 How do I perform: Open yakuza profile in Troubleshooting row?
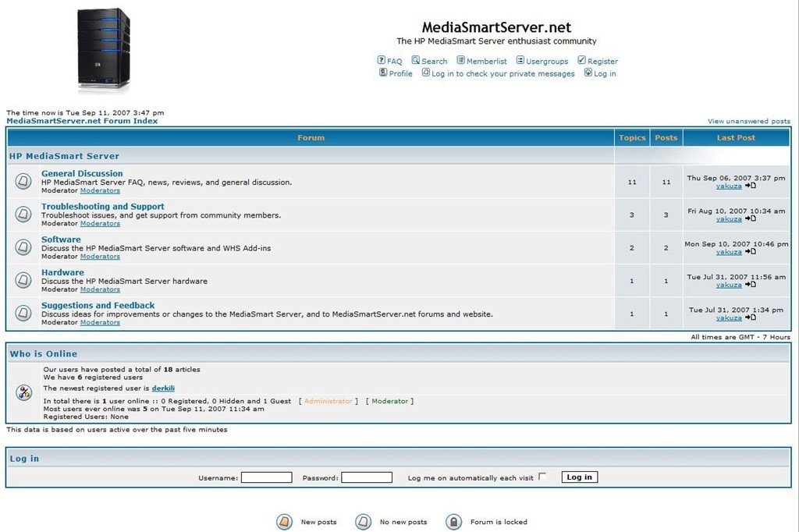coord(729,219)
